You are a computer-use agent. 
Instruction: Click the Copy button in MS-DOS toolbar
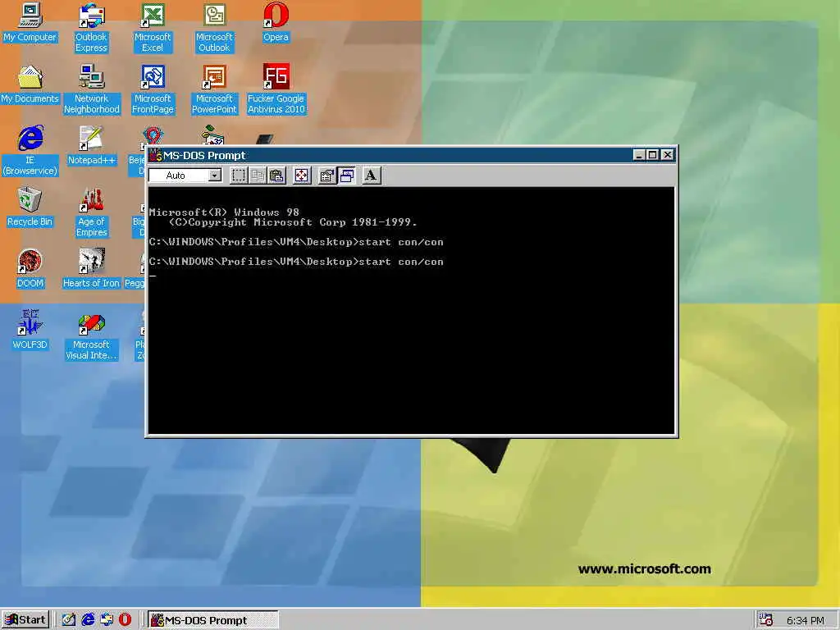(258, 176)
